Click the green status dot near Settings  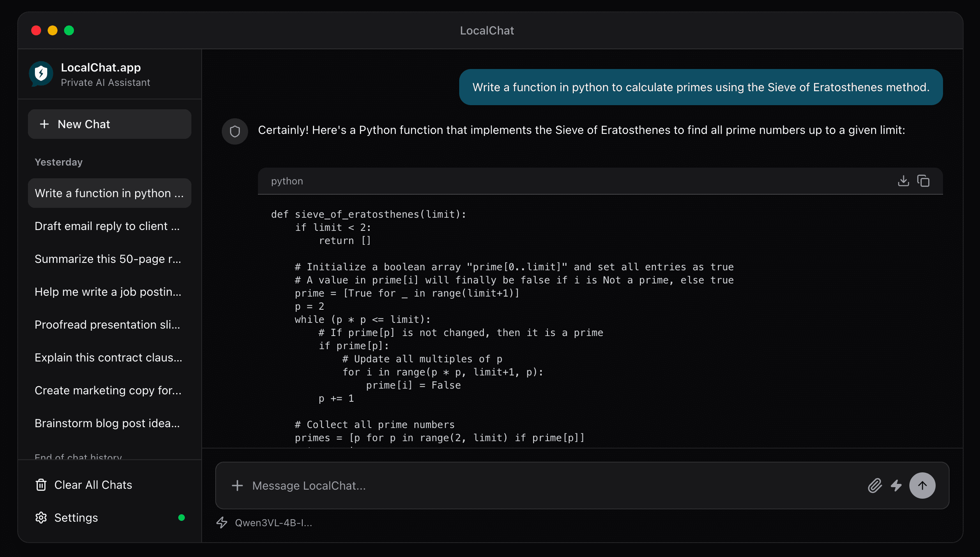[182, 518]
